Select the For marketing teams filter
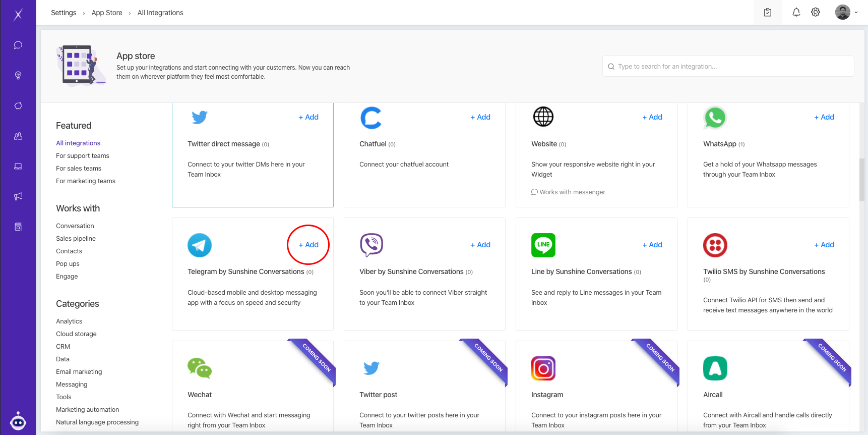The height and width of the screenshot is (435, 868). [x=85, y=181]
